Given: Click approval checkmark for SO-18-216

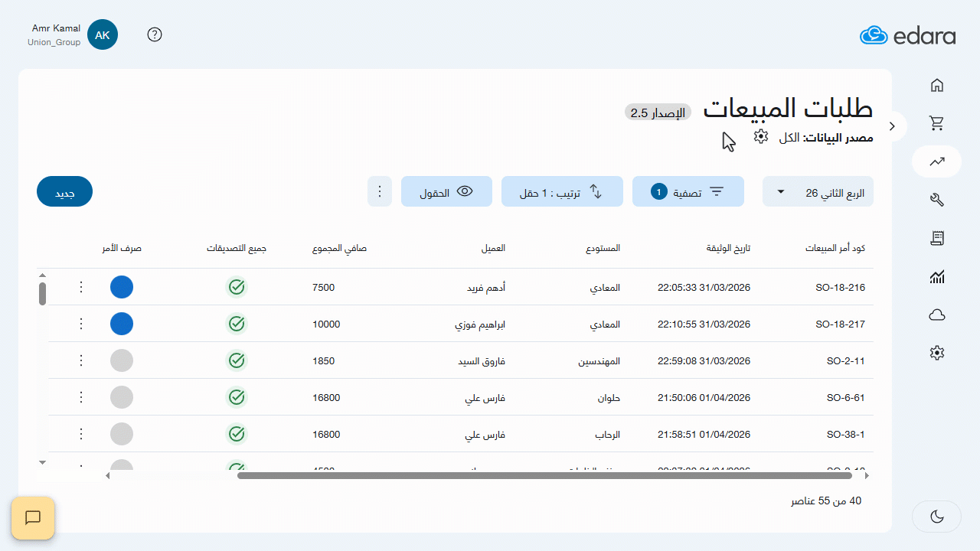Looking at the screenshot, I should click(x=237, y=287).
